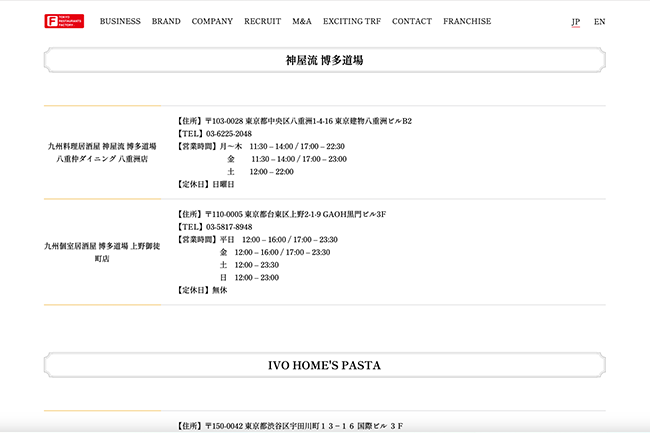Select the 八重洲店 store name
Image resolution: width=650 pixels, height=433 pixels.
(x=101, y=152)
